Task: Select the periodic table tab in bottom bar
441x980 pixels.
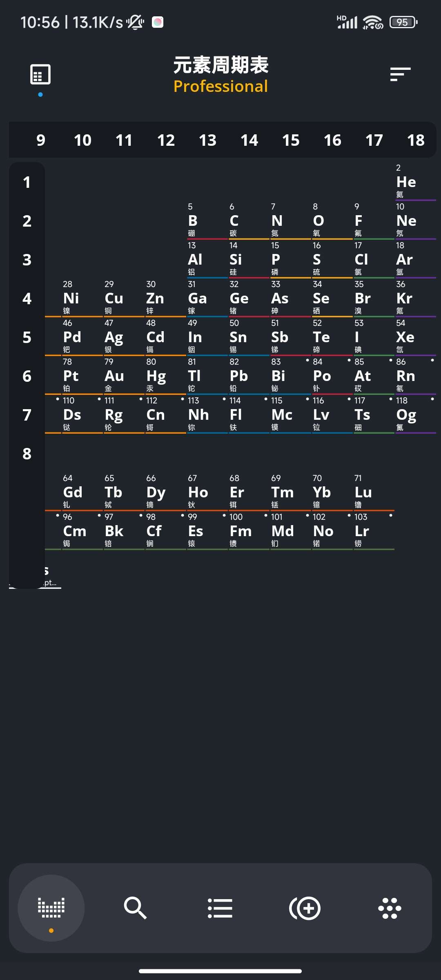Action: 51,908
